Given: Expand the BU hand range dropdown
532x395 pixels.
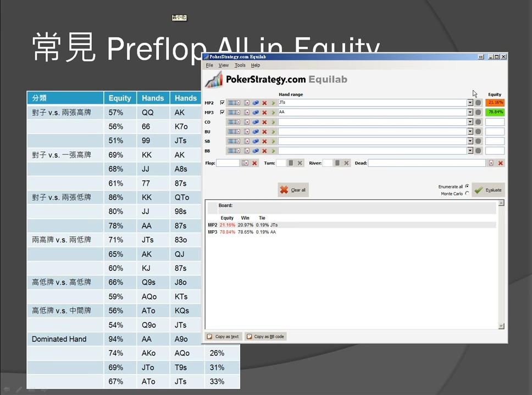Looking at the screenshot, I should pos(470,131).
